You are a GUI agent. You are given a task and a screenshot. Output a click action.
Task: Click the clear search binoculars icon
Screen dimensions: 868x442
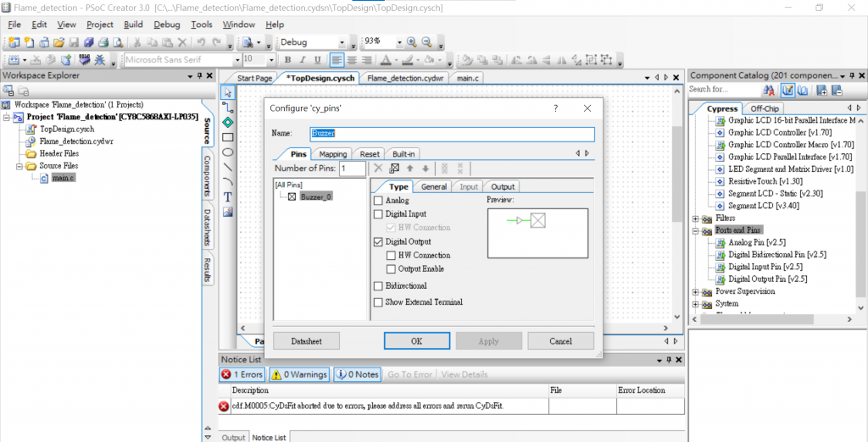pos(768,90)
